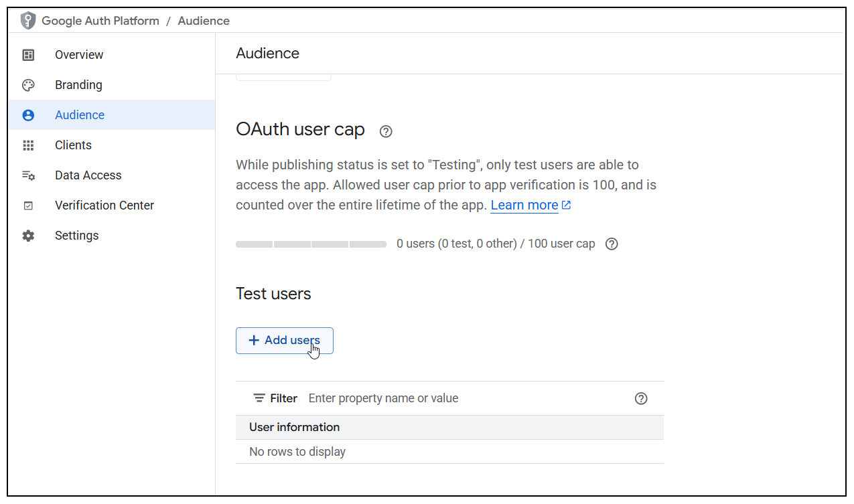Click the Audience page title

[268, 54]
